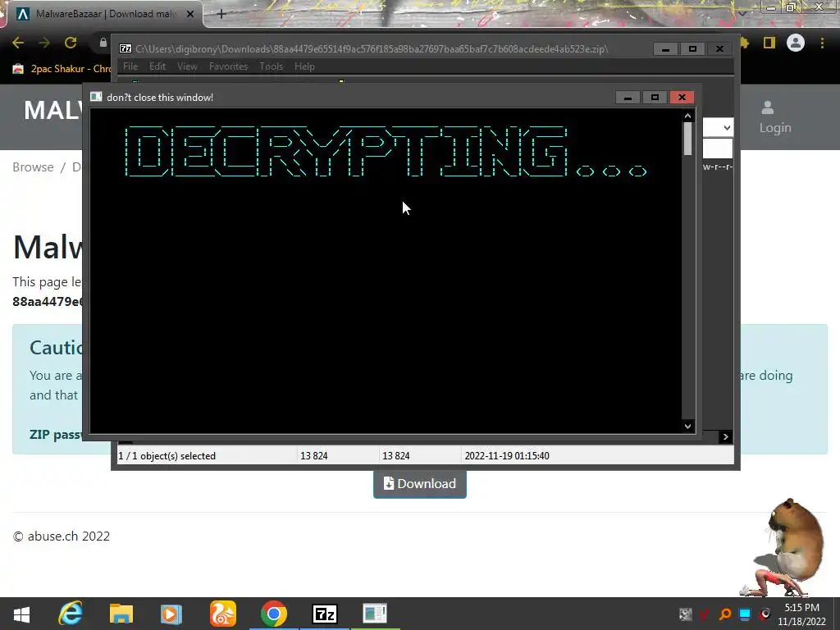The height and width of the screenshot is (630, 840).
Task: Click the 7-Zip horizontal scroll right arrow
Action: point(725,436)
